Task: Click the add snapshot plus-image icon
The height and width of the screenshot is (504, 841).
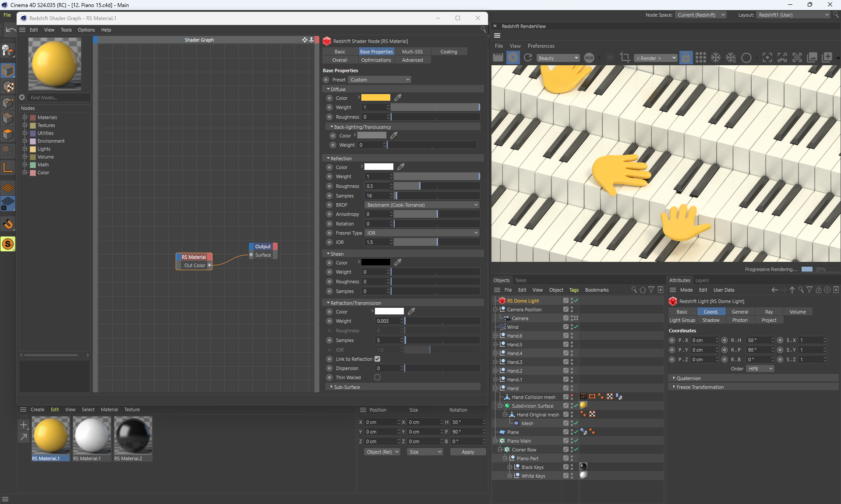Action: click(827, 58)
